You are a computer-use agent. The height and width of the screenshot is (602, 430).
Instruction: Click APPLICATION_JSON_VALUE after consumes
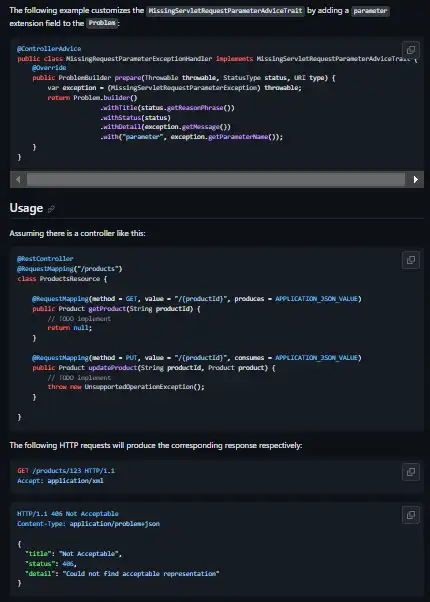coord(316,358)
